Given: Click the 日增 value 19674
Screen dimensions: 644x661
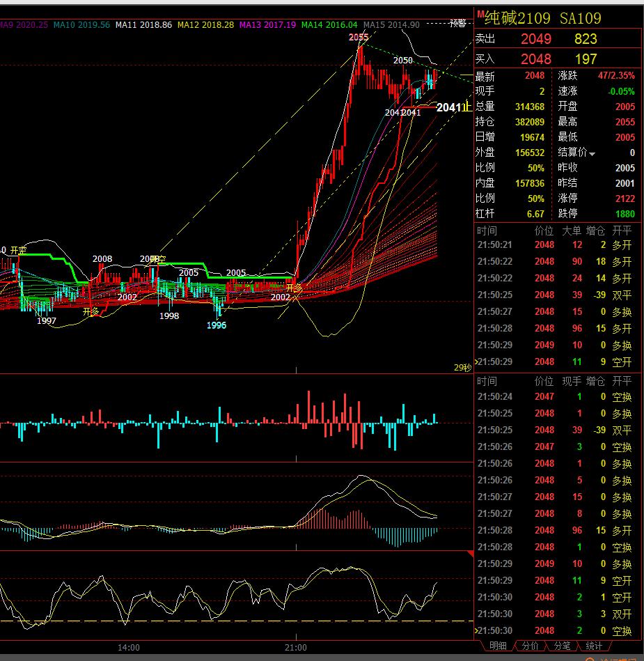Looking at the screenshot, I should [533, 137].
